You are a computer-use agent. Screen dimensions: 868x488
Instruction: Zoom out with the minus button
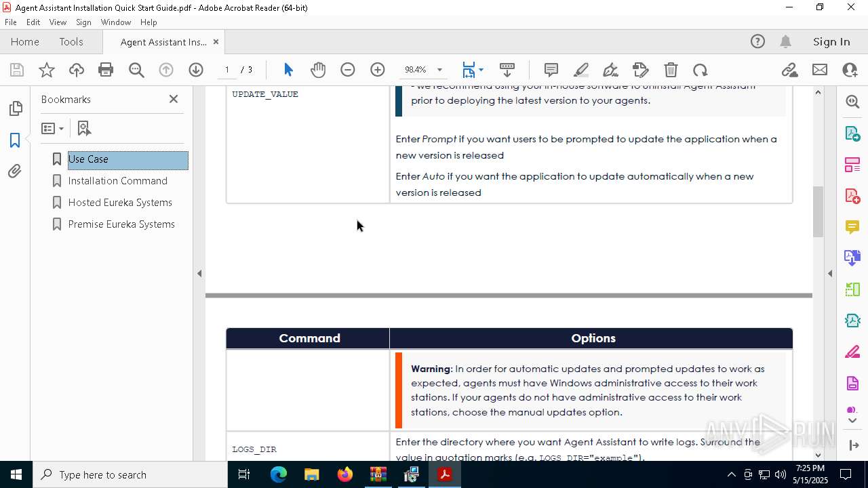(348, 70)
